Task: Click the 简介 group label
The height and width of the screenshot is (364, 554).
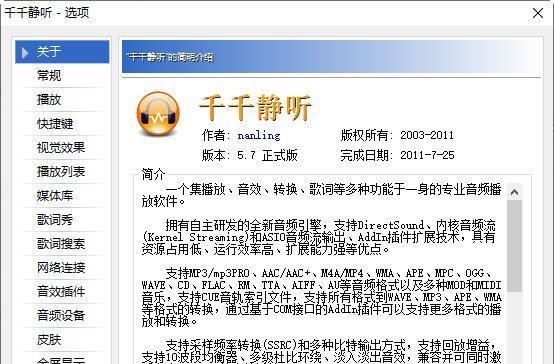Action: click(153, 174)
